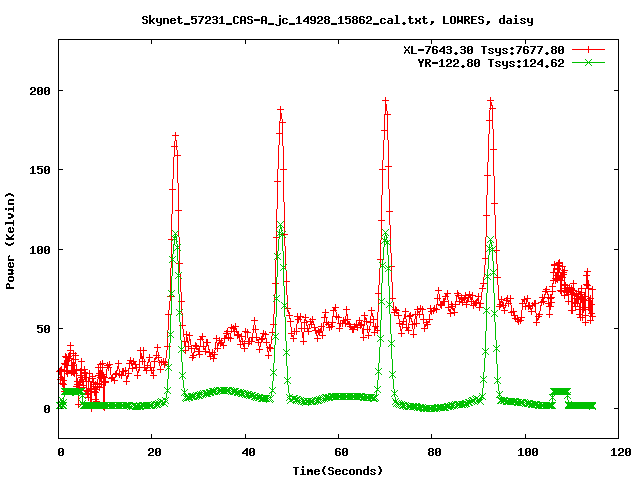Click the top of the green peak near 70 seconds
Screen dimensions: 640x480
tap(386, 233)
